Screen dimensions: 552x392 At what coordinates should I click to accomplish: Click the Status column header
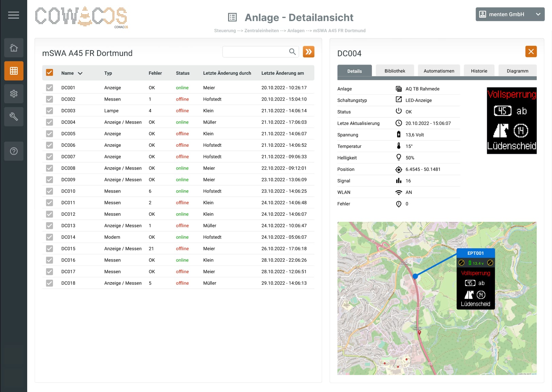click(x=183, y=73)
